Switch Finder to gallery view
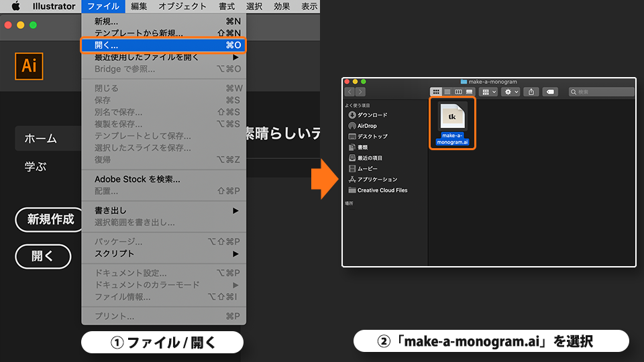Viewport: 644px width, 362px height. pos(470,92)
